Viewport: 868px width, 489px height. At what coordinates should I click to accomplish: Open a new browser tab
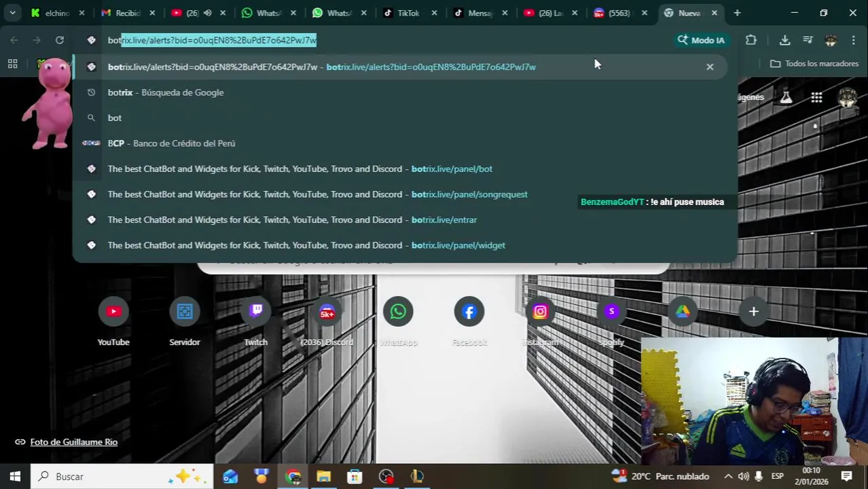[737, 13]
